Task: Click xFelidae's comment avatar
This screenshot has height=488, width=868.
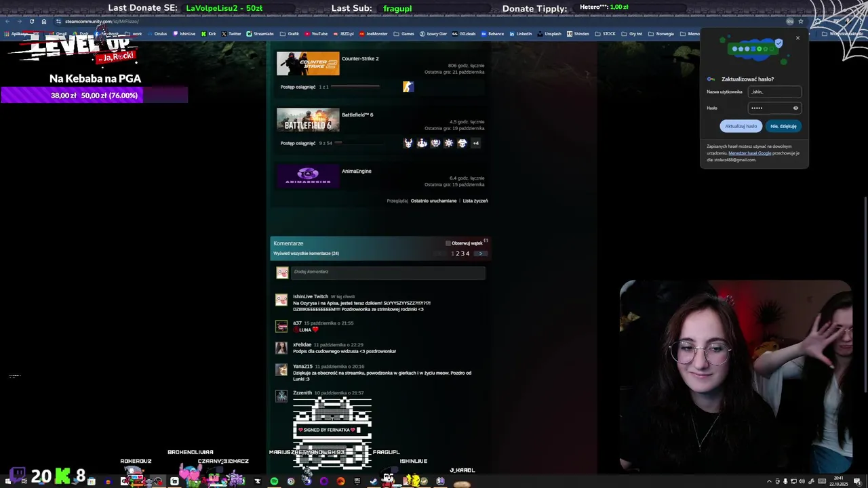Action: 281,348
